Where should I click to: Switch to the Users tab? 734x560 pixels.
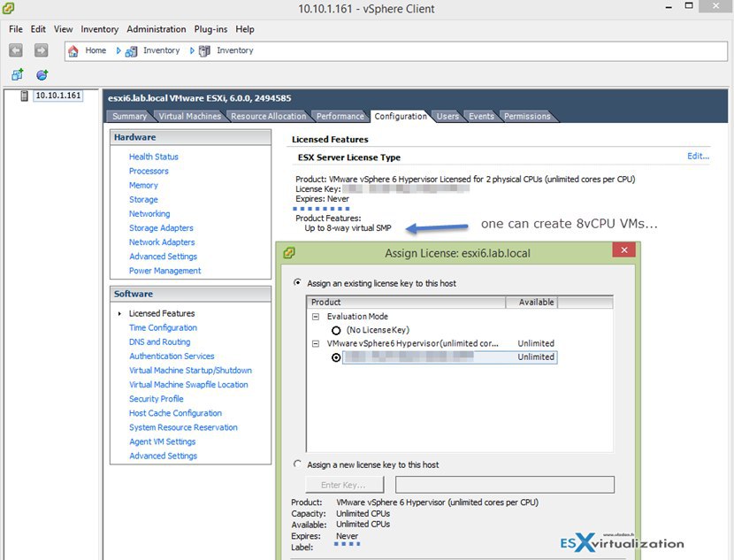point(447,116)
